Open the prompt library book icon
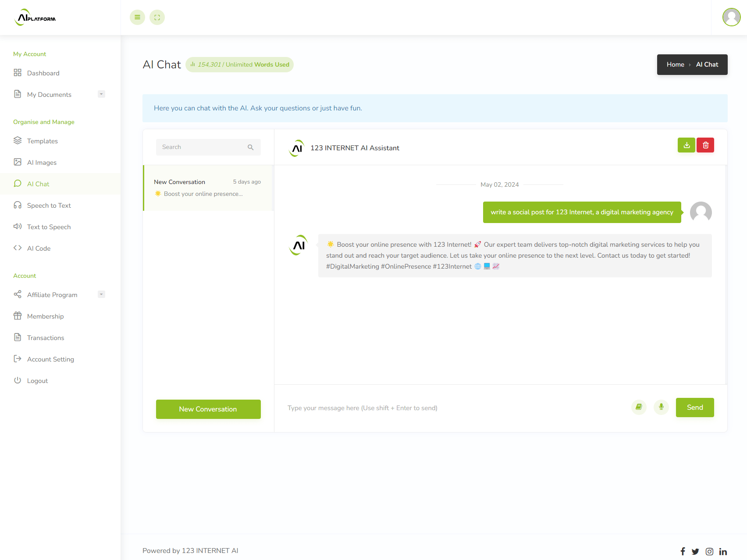This screenshot has height=560, width=747. 639,407
